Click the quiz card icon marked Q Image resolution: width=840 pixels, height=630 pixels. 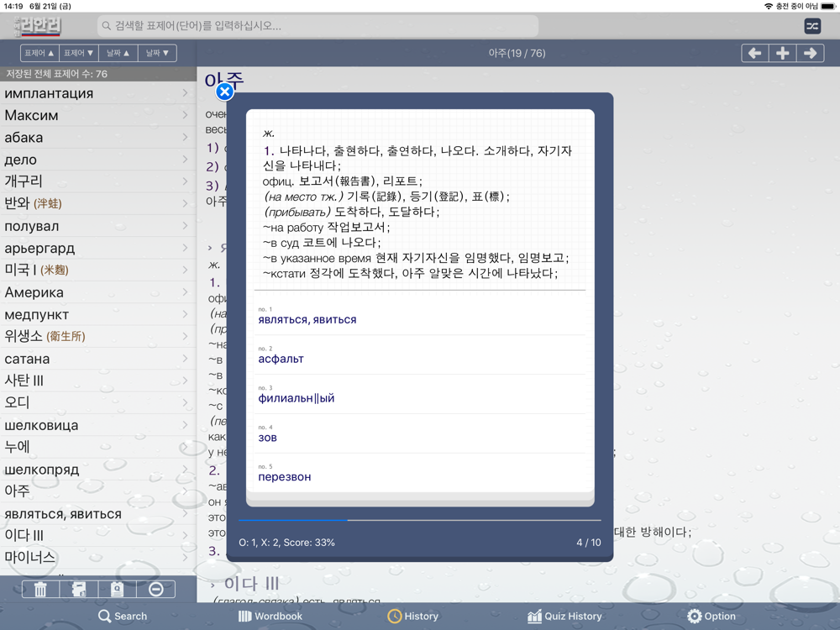(117, 589)
